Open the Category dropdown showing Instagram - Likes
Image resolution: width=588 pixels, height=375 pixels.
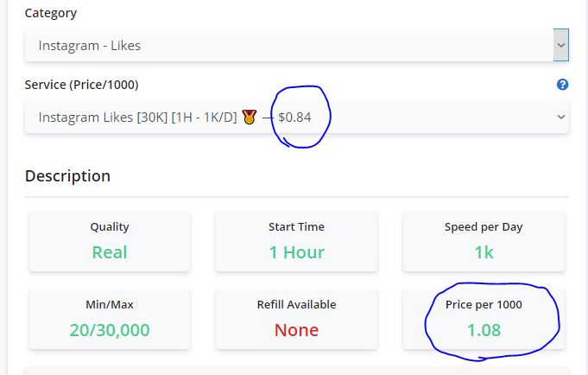(x=297, y=45)
